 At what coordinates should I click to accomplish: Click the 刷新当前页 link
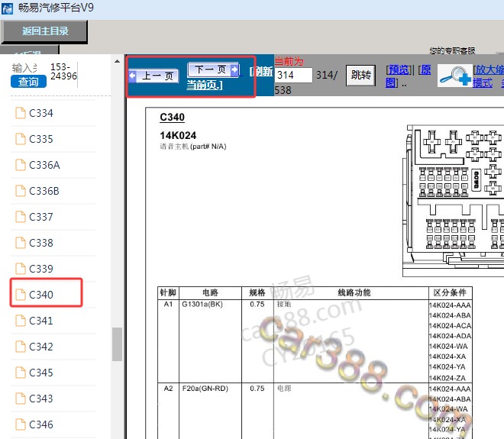(x=230, y=78)
